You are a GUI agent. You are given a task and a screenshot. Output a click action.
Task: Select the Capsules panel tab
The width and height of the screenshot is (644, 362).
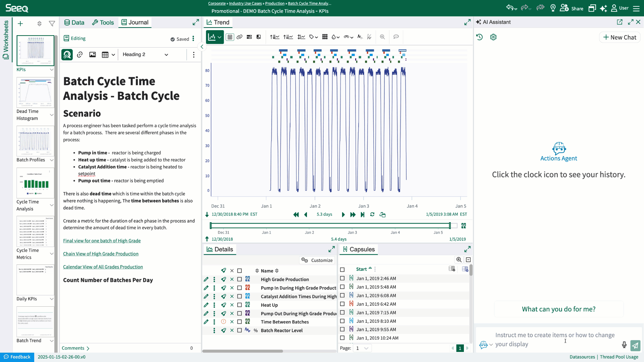(359, 249)
